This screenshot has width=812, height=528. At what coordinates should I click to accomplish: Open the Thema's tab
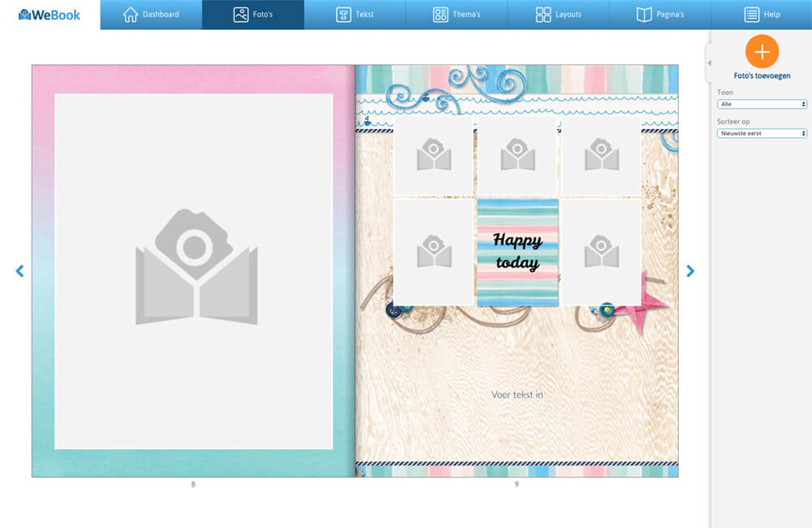pyautogui.click(x=456, y=15)
